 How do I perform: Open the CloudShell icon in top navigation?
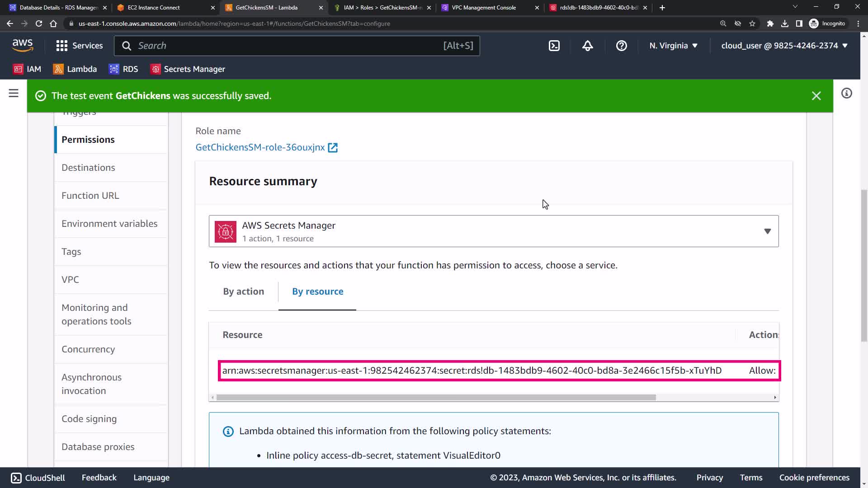pos(554,46)
